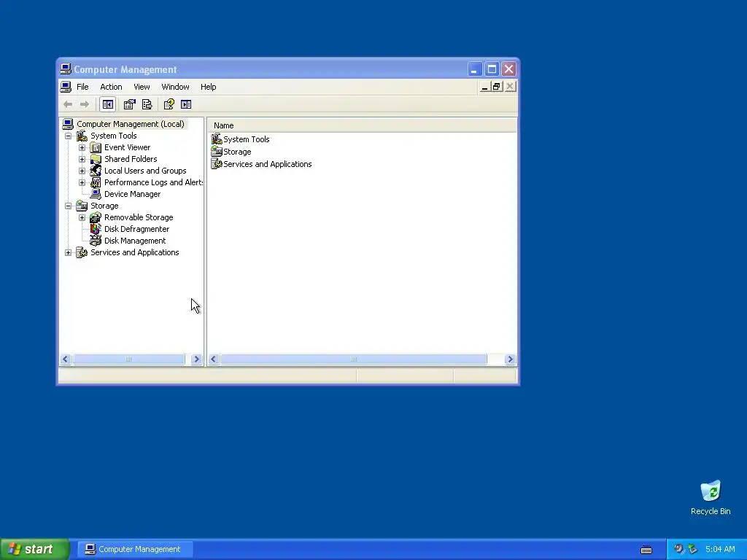Expand Services and Applications tree node
Image resolution: width=747 pixels, height=560 pixels.
tap(68, 252)
